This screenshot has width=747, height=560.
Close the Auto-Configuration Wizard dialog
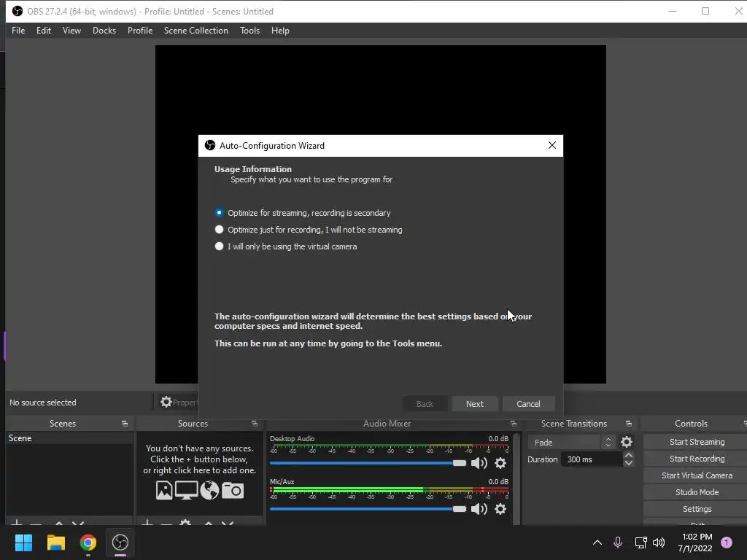(552, 145)
